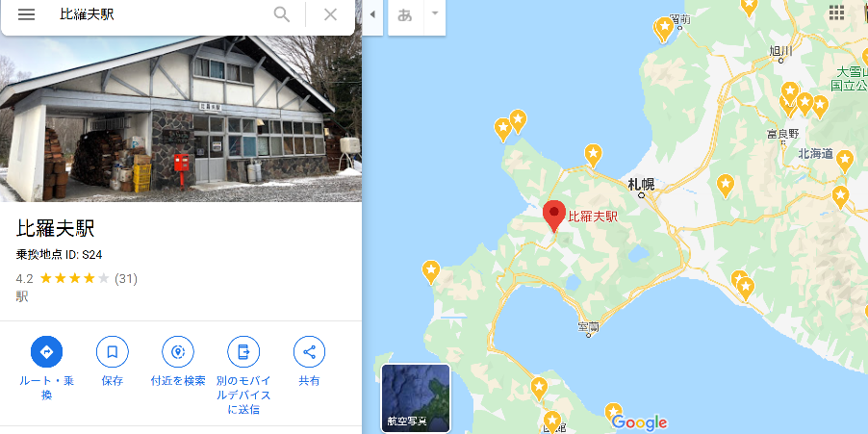Save the place with 保存 icon

113,351
